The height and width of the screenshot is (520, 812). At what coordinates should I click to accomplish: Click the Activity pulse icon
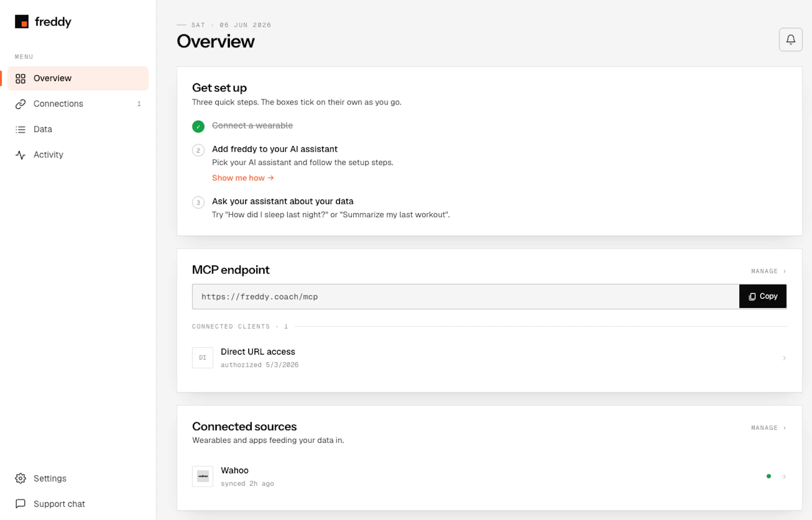(20, 155)
